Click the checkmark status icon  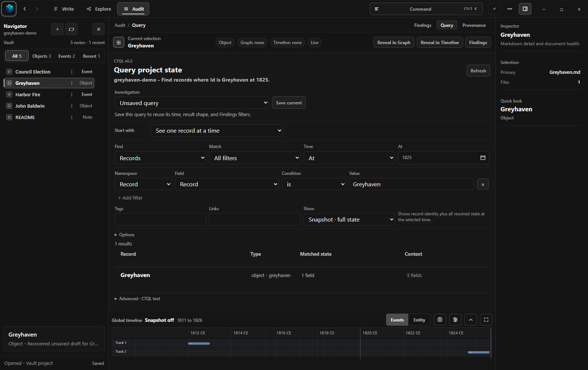[x=494, y=9]
